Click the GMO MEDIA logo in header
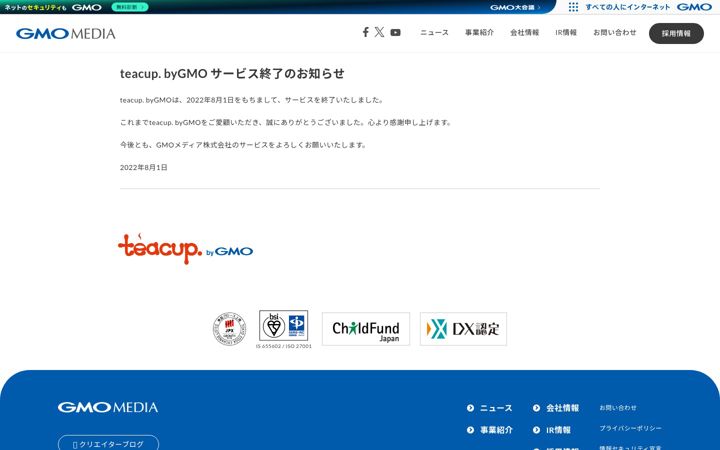Image resolution: width=720 pixels, height=450 pixels. (x=66, y=34)
